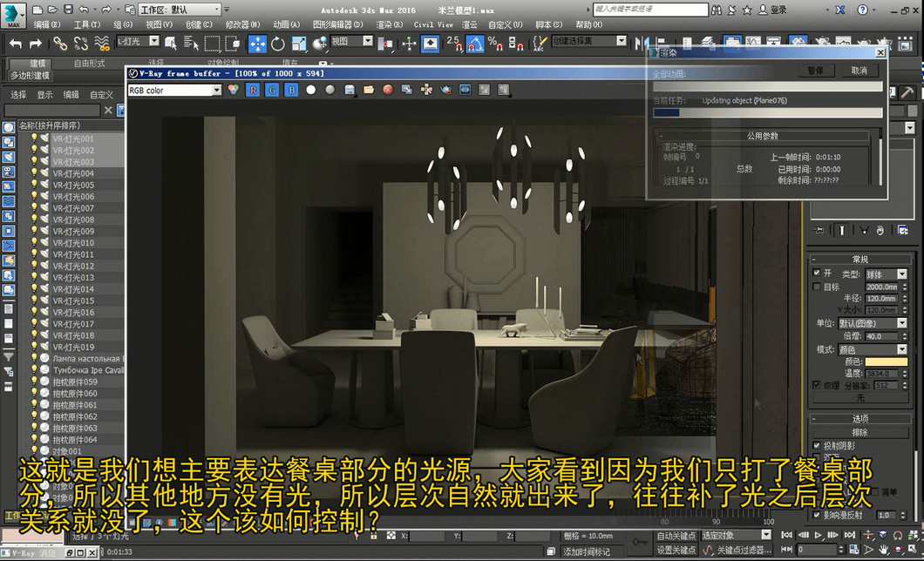Viewport: 924px width, 561px height.
Task: Open the 渲染(R) menu
Action: [x=390, y=24]
